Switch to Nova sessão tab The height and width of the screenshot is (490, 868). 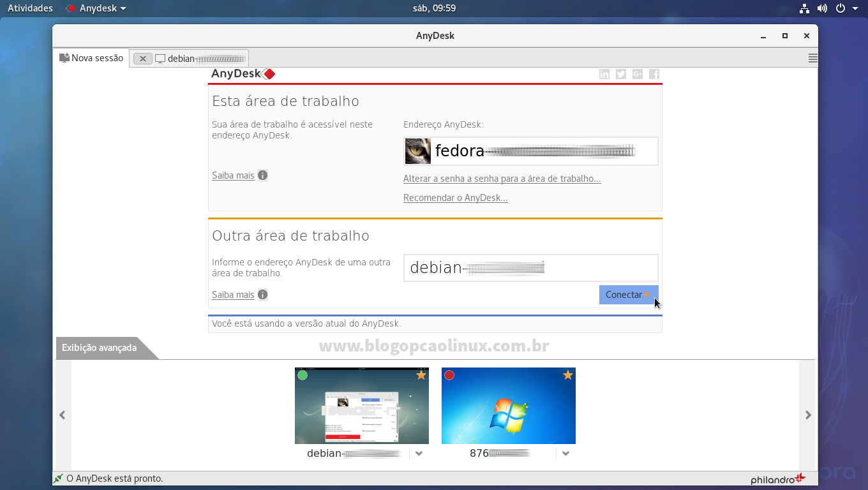(x=91, y=58)
